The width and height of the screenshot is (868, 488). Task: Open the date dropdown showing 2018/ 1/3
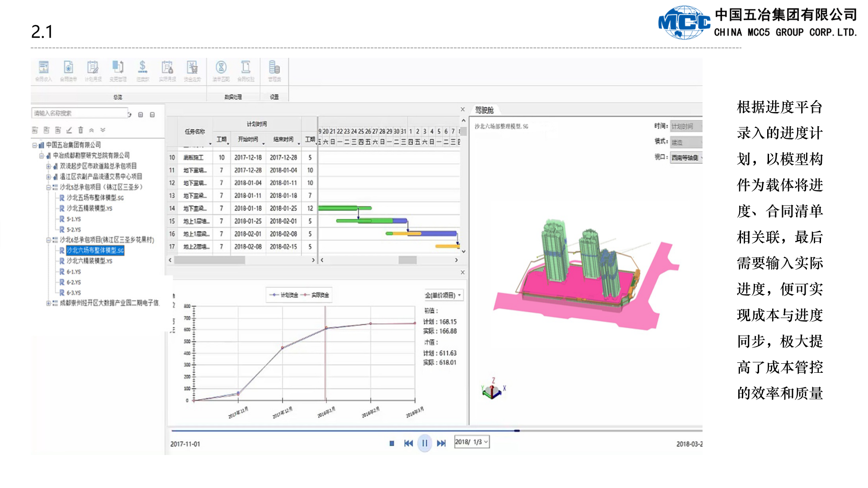pyautogui.click(x=472, y=442)
